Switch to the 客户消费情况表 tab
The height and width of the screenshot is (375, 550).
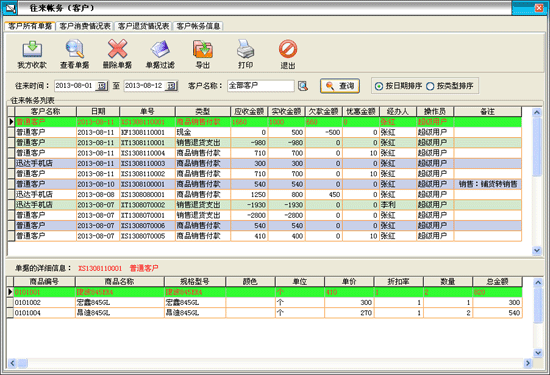[x=85, y=26]
